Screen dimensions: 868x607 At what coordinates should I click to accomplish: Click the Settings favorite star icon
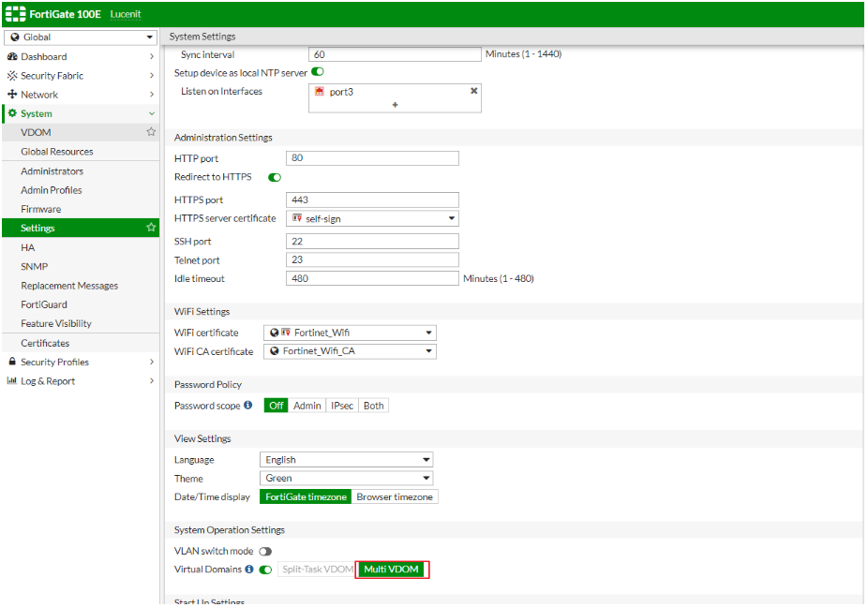tap(151, 228)
